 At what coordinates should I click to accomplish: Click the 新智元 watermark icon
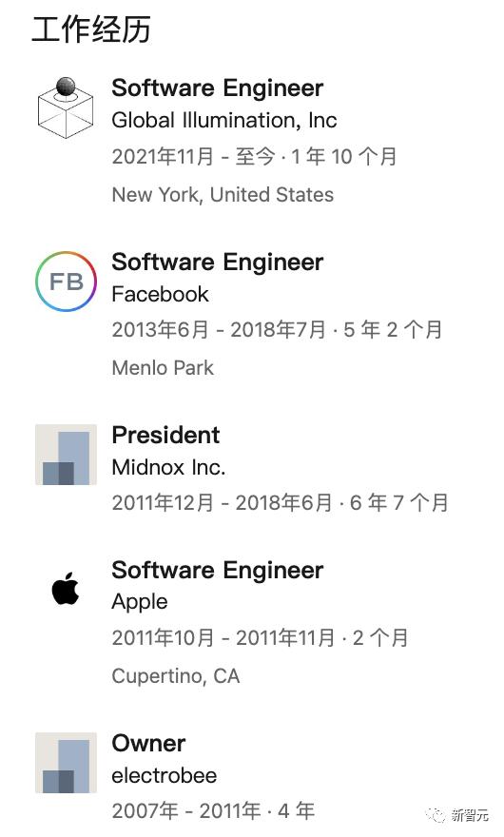(436, 815)
